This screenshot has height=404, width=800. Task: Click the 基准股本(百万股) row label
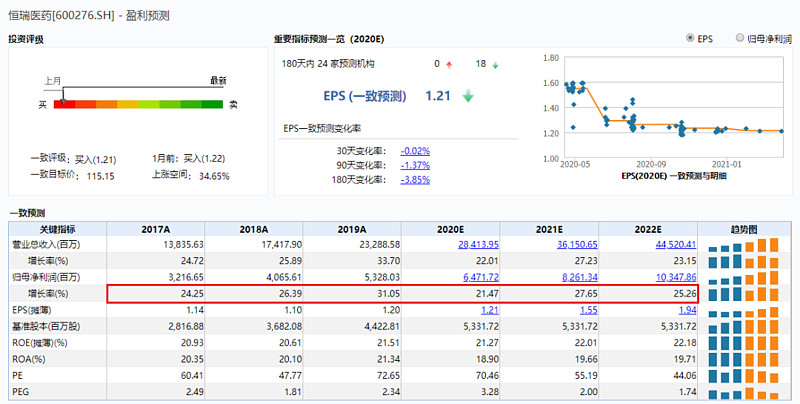pos(46,326)
